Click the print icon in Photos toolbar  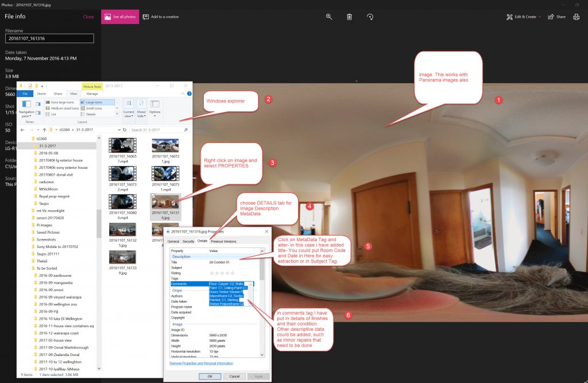[x=576, y=17]
